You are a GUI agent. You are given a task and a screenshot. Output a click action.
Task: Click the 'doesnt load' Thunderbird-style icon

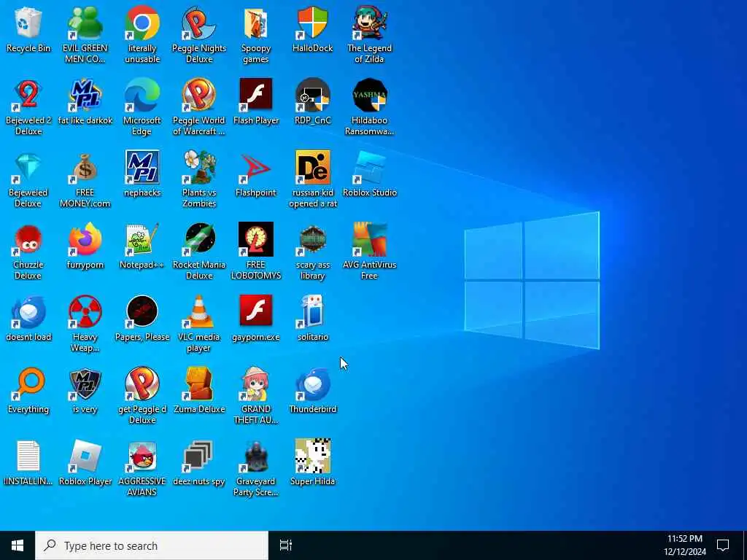[x=28, y=312]
